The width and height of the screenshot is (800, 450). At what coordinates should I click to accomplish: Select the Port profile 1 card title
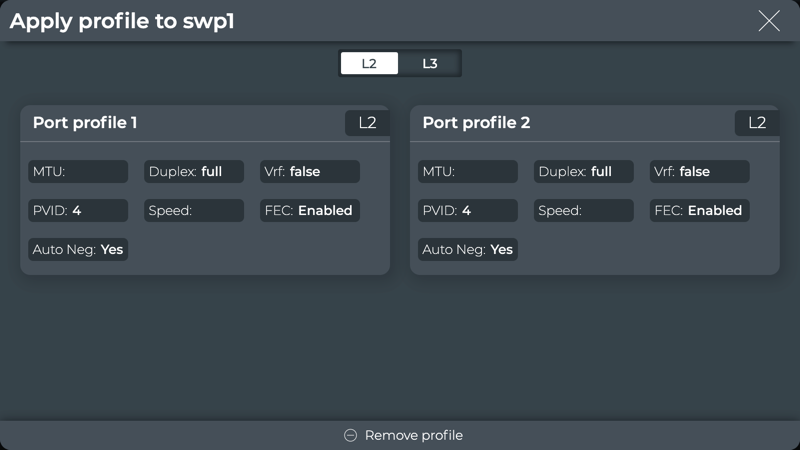[85, 123]
